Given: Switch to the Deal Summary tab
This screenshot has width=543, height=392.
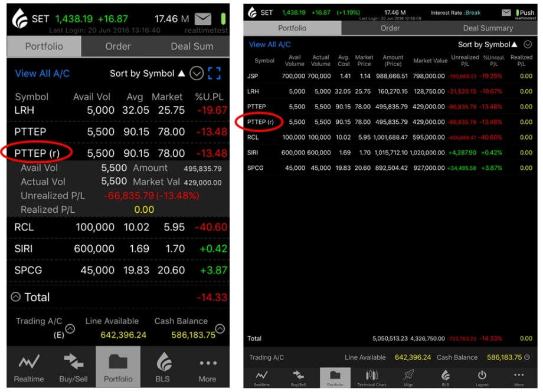Looking at the screenshot, I should 488,28.
